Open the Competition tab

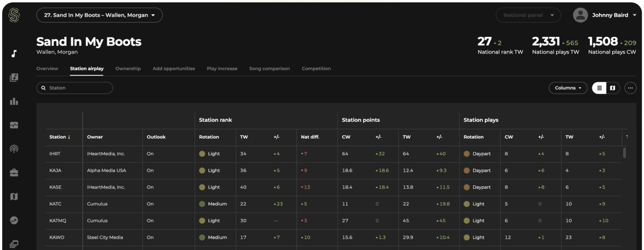click(x=316, y=69)
